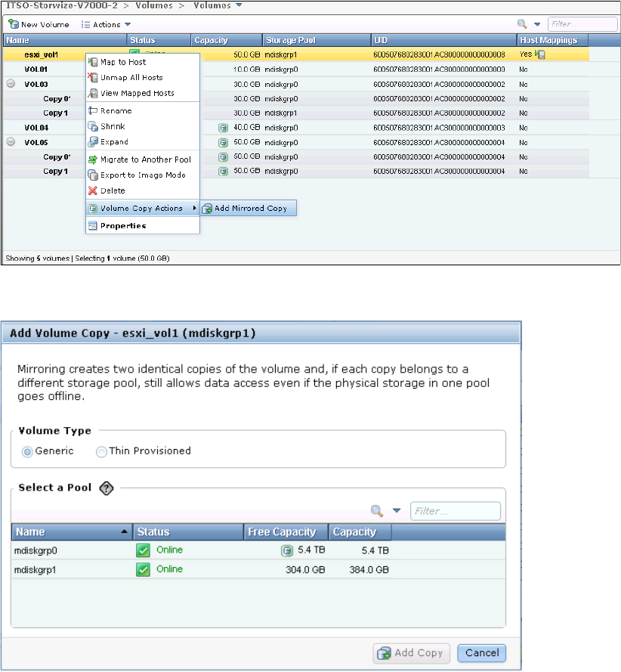
Task: Click the Add Copy button
Action: 412,653
